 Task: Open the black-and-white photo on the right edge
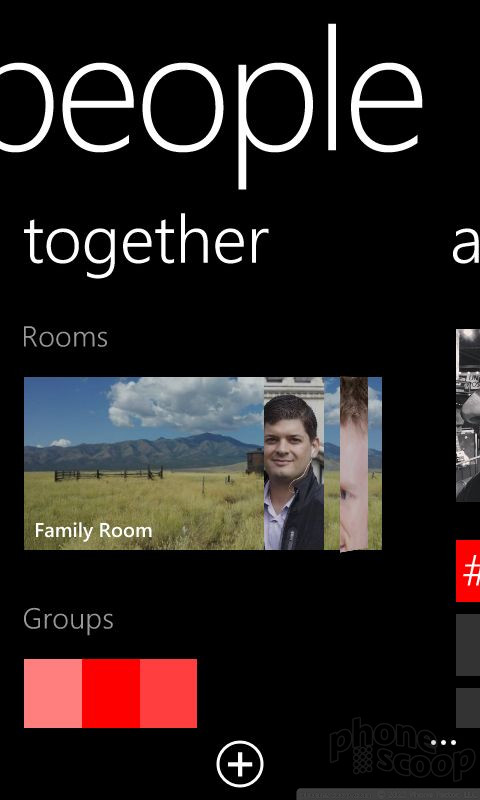click(468, 415)
